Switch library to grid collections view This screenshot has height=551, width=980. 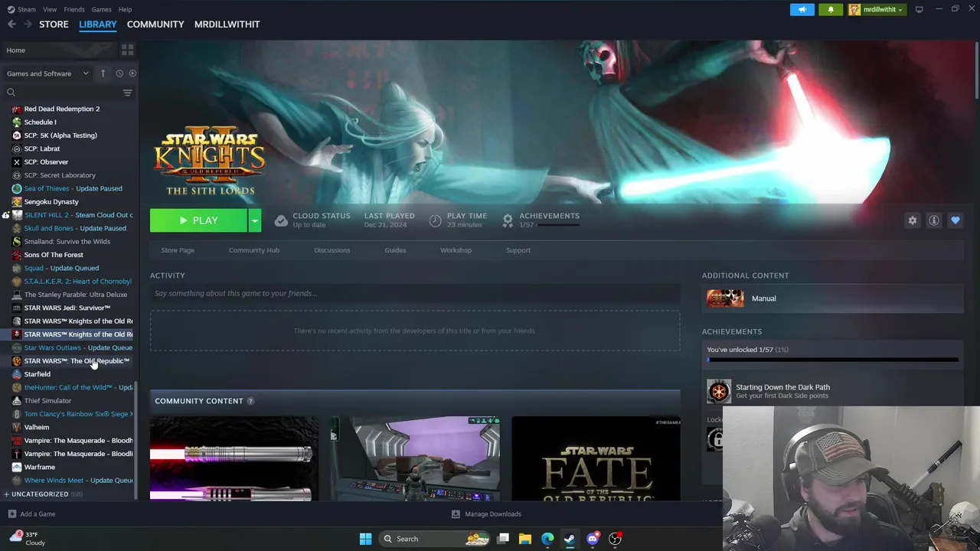pos(127,50)
